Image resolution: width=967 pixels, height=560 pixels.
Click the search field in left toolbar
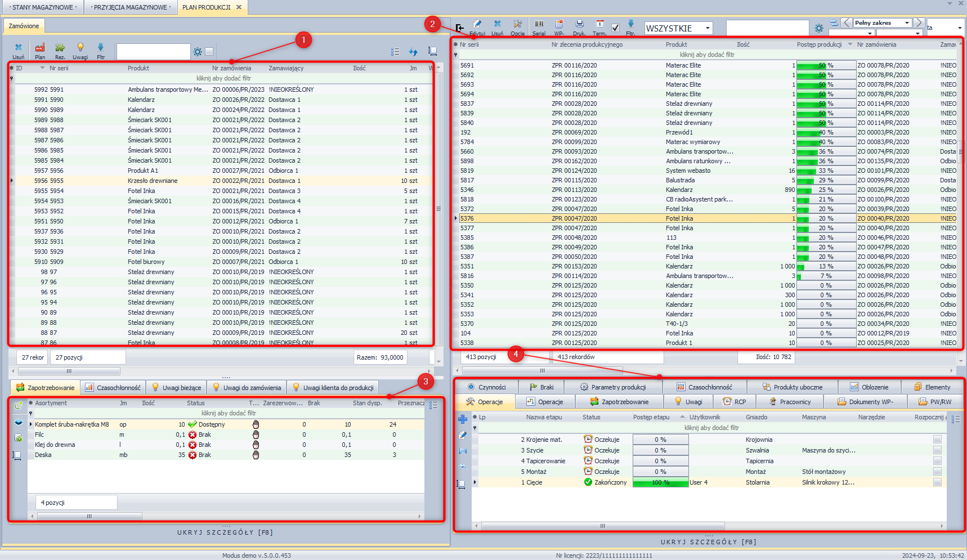coord(153,52)
